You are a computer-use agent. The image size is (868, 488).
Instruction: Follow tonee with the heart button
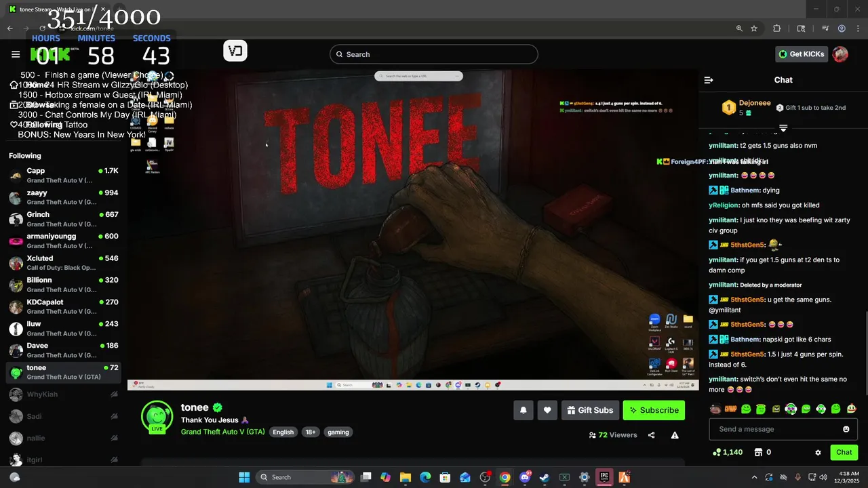point(547,410)
